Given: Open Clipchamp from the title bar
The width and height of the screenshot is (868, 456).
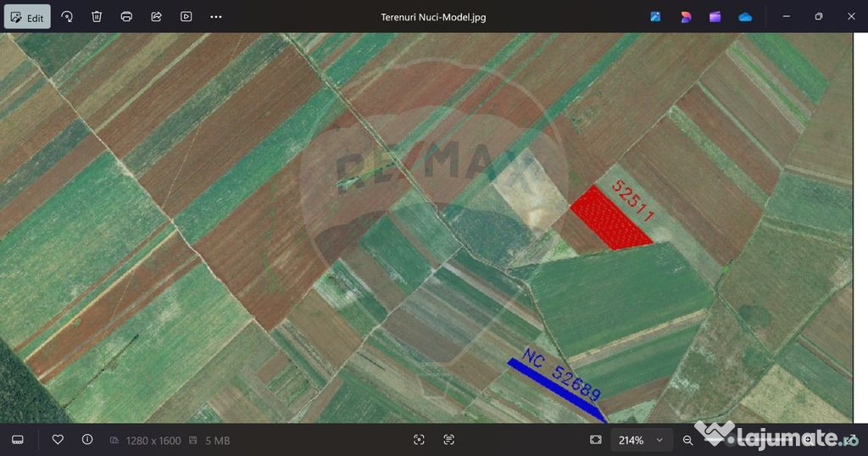Looking at the screenshot, I should 715,17.
